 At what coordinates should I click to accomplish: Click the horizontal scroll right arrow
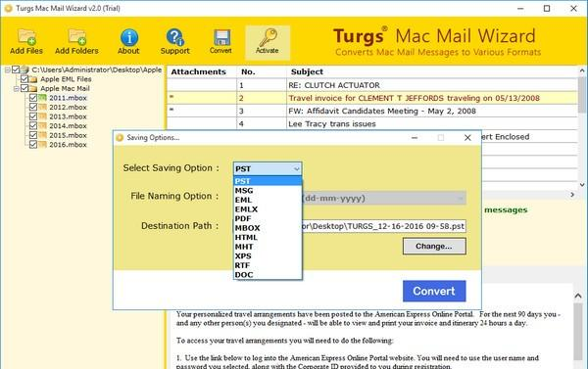[x=572, y=195]
